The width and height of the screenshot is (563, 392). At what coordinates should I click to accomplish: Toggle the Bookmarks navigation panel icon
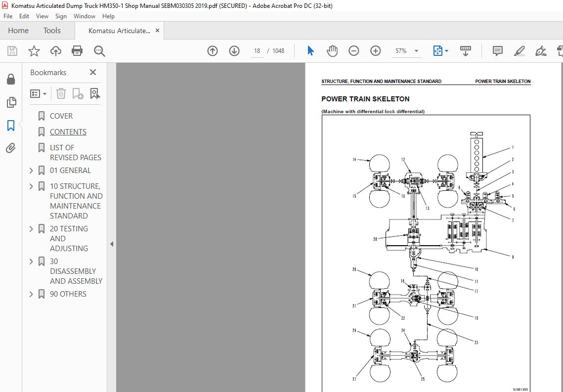[11, 125]
